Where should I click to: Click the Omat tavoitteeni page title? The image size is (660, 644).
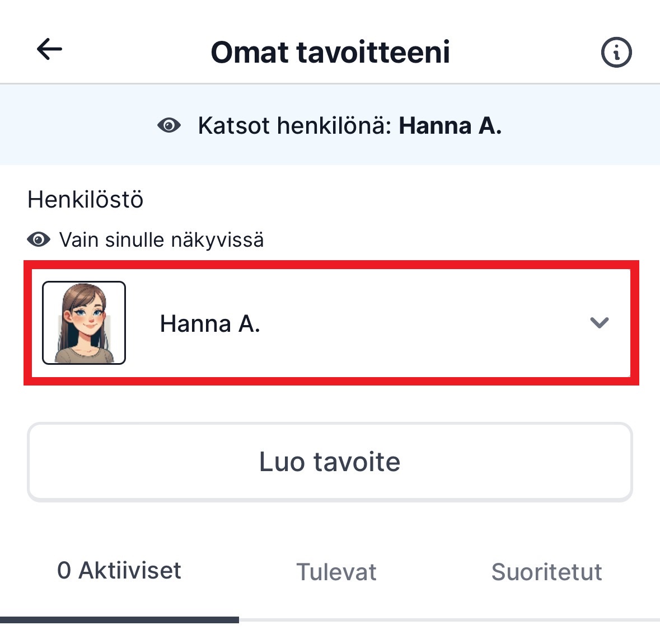coord(330,51)
